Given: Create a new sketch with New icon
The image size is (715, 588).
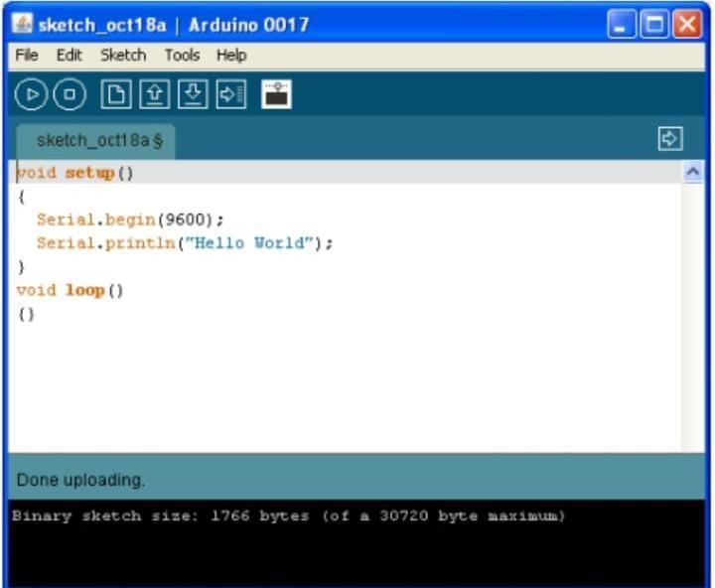Looking at the screenshot, I should coord(116,94).
